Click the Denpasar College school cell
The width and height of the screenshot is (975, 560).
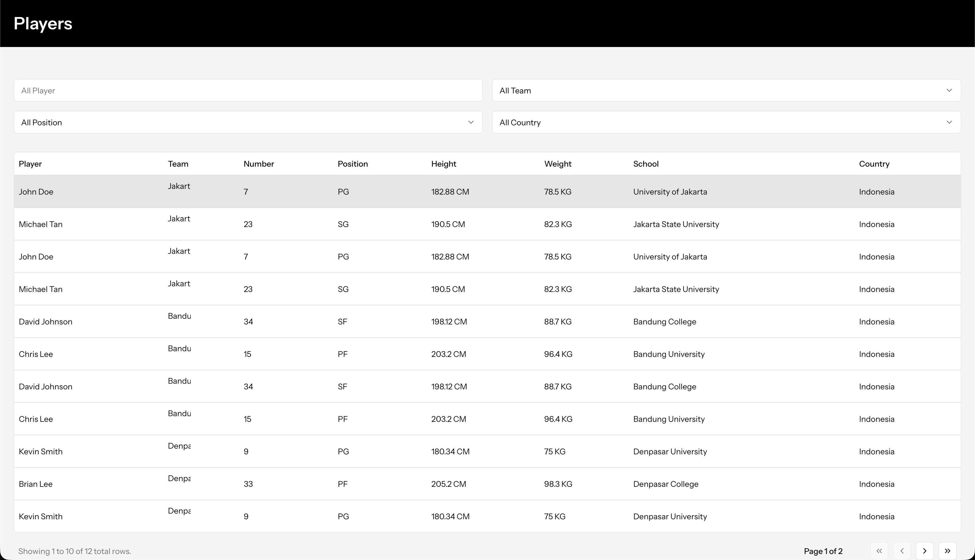pyautogui.click(x=665, y=484)
